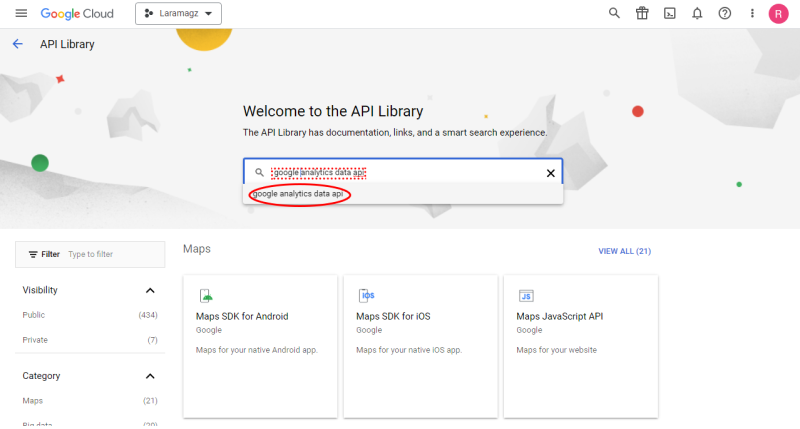Image resolution: width=800 pixels, height=429 pixels.
Task: Click the JS card icon
Action: (526, 296)
